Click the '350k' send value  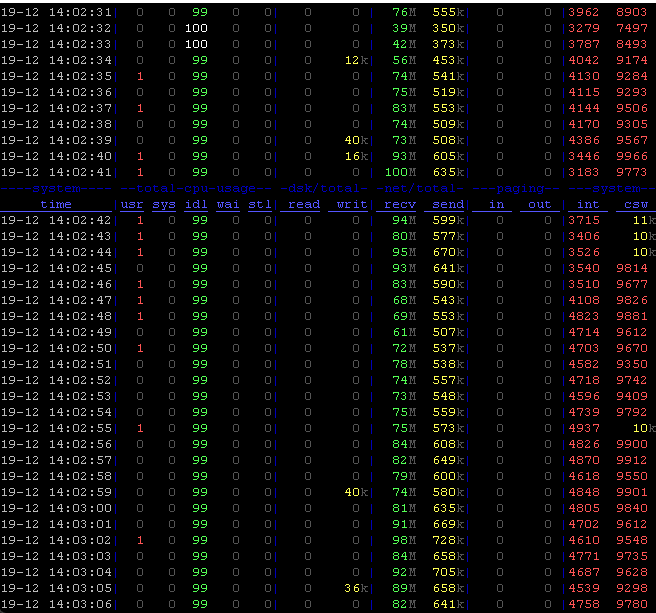(448, 28)
